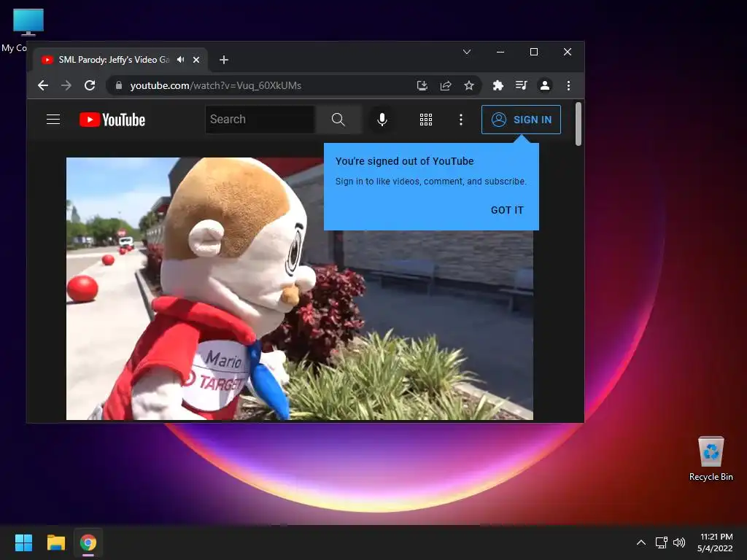
Task: Maximize the Chrome window
Action: click(x=534, y=52)
